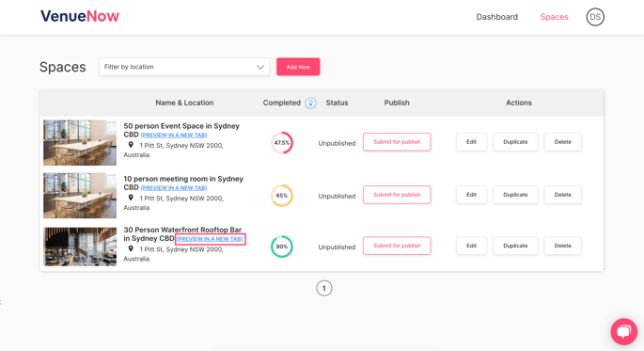Submit 50 person Event Space for publish

397,142
